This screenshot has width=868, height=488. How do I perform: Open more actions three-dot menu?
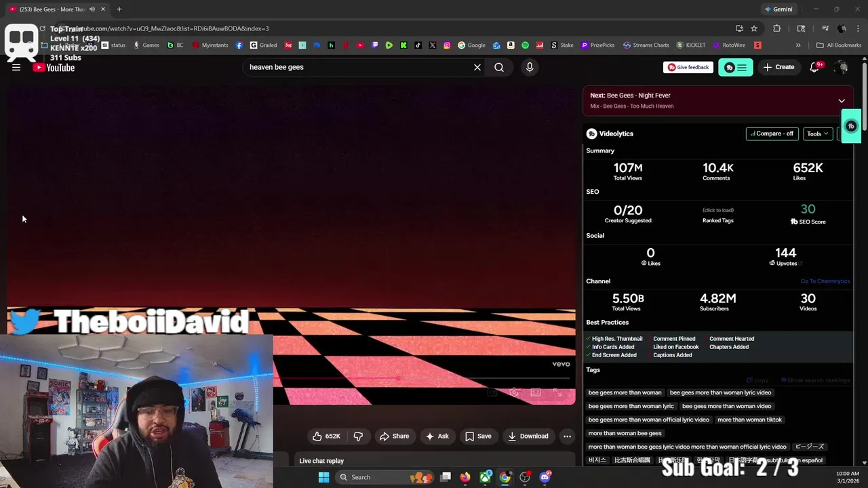568,436
